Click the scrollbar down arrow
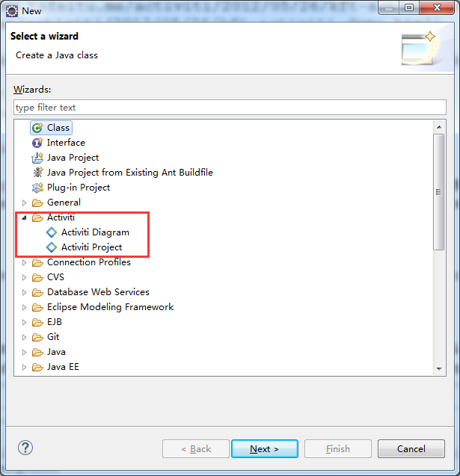Screen dimensions: 460x476 [439, 368]
